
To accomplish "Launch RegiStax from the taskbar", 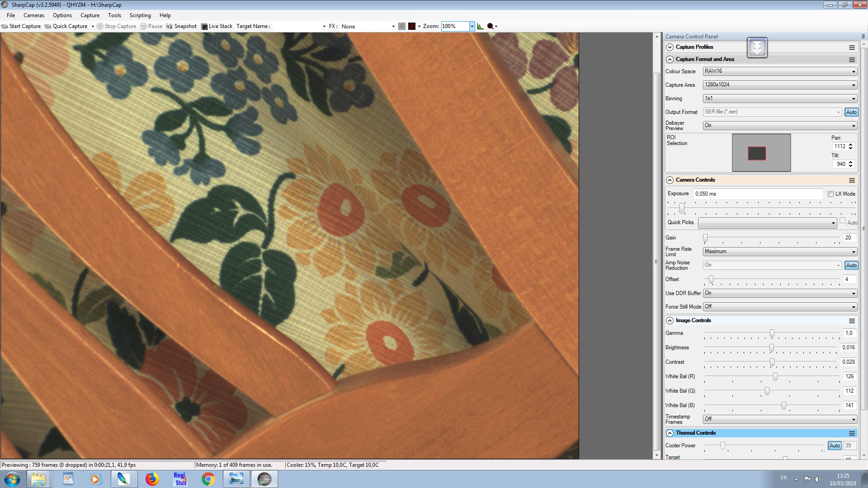I will pos(180,479).
